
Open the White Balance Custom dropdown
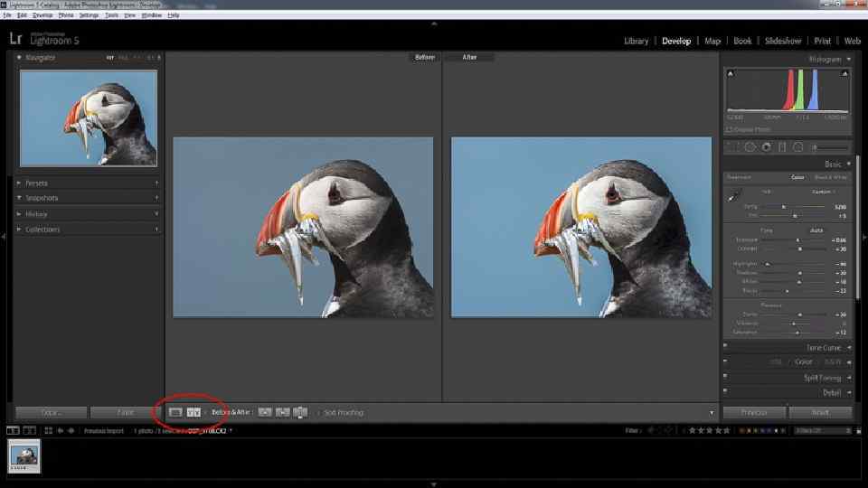click(824, 192)
